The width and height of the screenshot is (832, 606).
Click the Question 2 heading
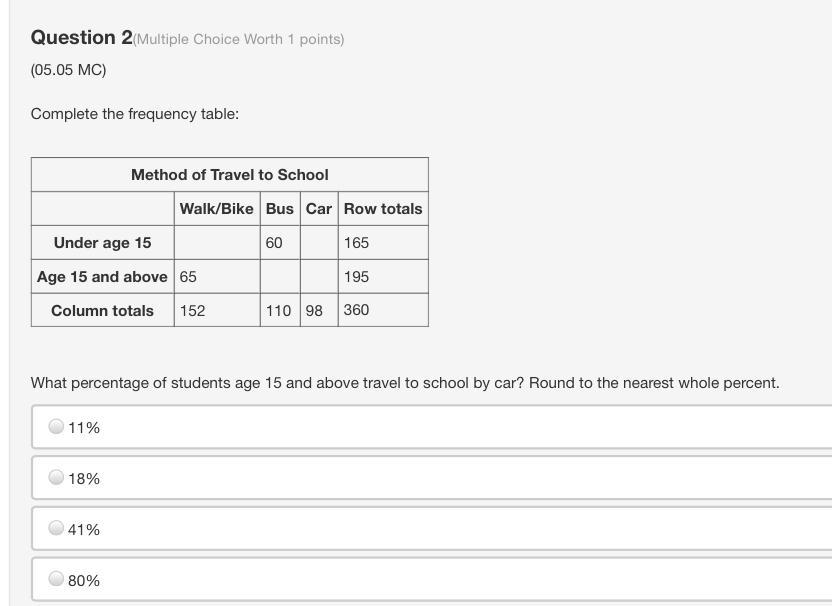click(81, 38)
